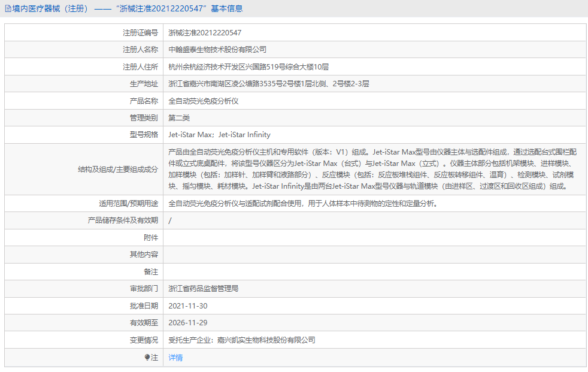Viewport: 588px width, 372px height.
Task: Click the 其他内容 label
Action: click(x=144, y=254)
